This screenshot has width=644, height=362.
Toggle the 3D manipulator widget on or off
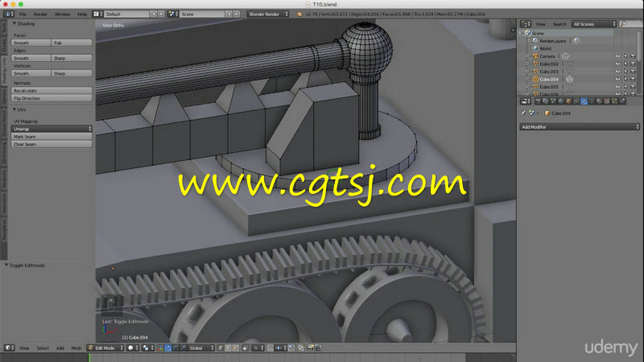click(160, 348)
